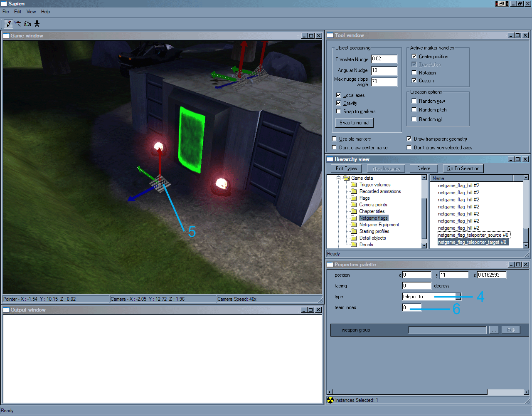This screenshot has height=416, width=532.
Task: Click the Angular Nudge input field
Action: point(384,71)
